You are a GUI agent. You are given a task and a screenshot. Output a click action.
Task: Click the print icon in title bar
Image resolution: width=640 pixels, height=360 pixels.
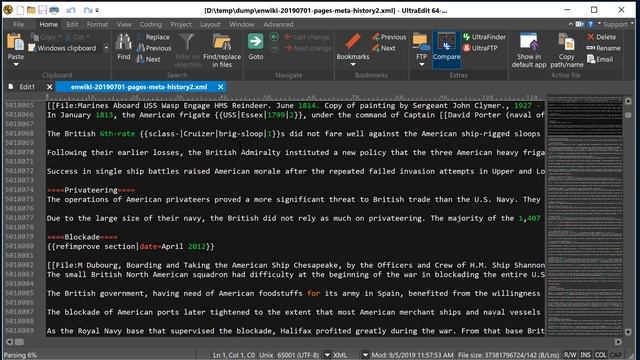pyautogui.click(x=54, y=10)
